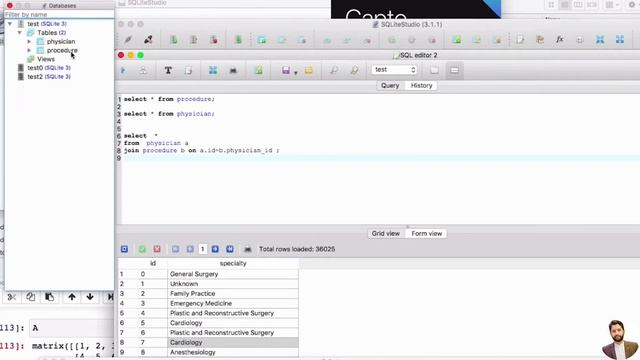Viewport: 640px width, 360px height.
Task: Click the Explain query icon
Action: [143, 70]
